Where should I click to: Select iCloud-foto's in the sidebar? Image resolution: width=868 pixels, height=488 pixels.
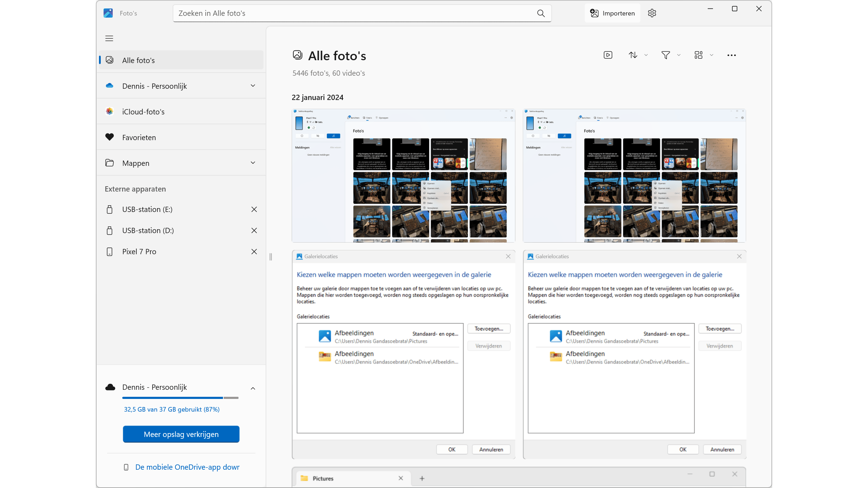tap(143, 112)
